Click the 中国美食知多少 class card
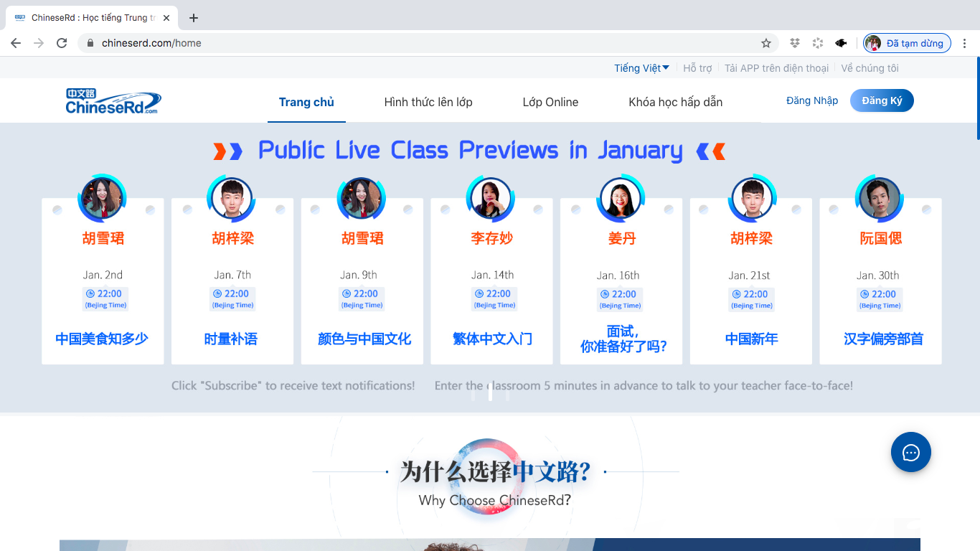 (102, 339)
